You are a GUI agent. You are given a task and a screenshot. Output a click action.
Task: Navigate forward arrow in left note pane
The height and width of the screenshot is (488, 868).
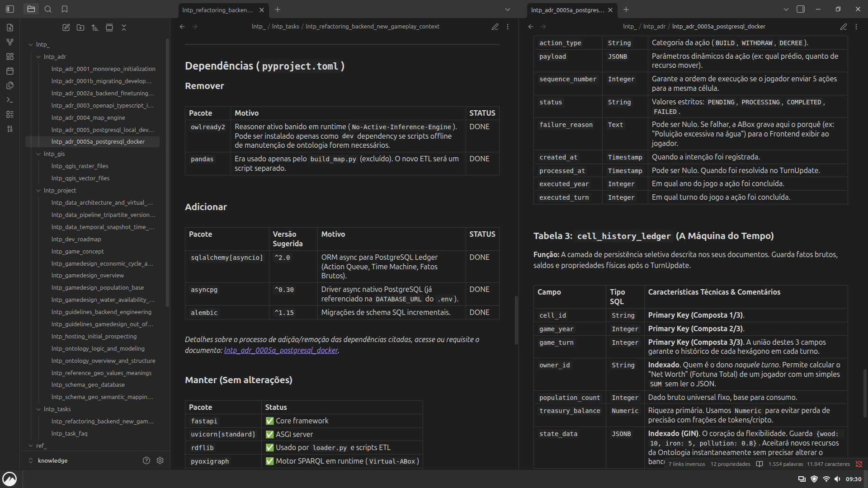tap(195, 27)
